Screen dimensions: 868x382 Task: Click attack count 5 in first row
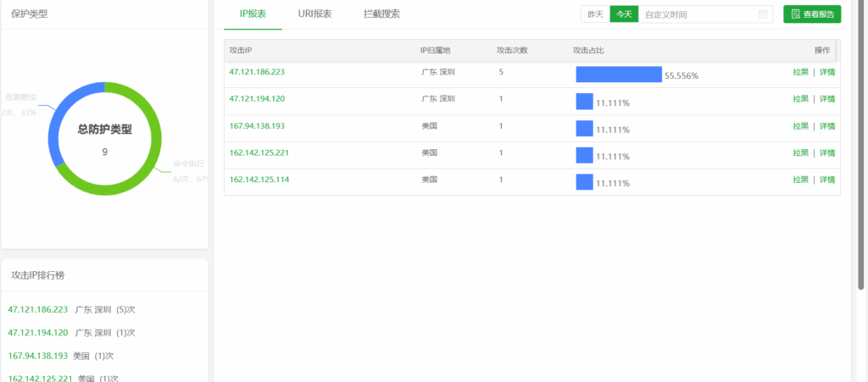point(501,72)
